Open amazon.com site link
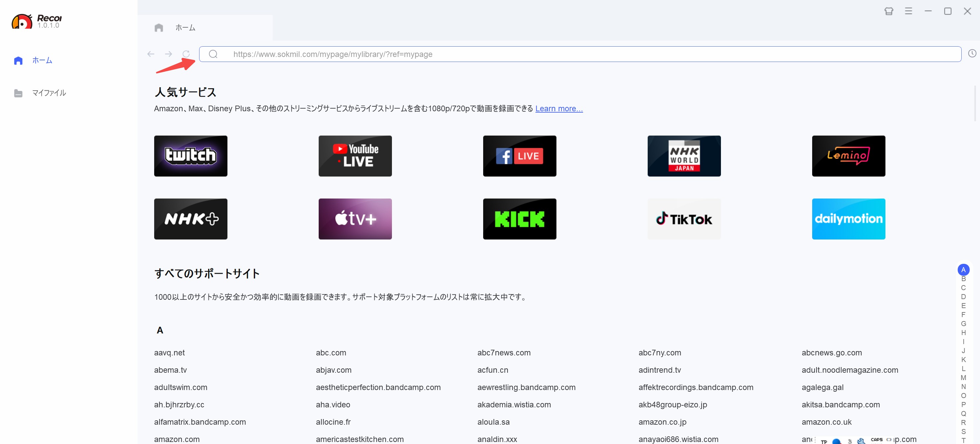 177,439
